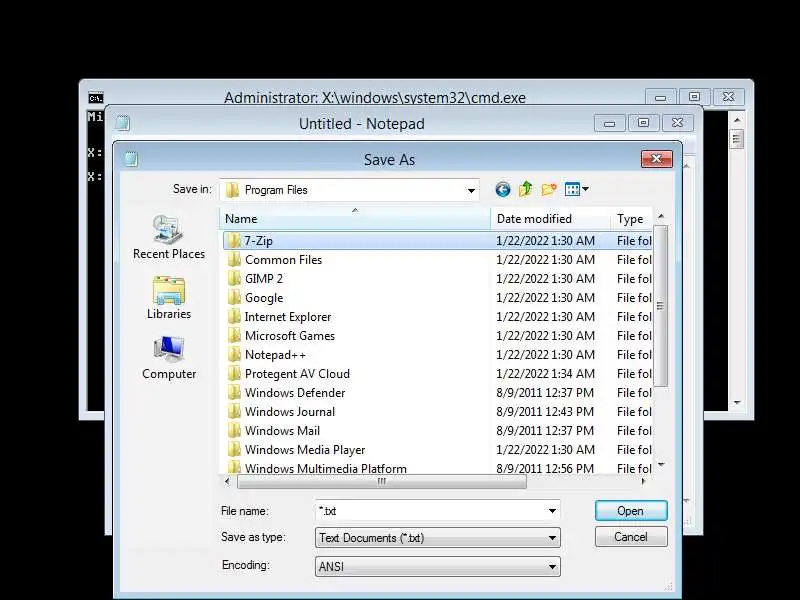The height and width of the screenshot is (600, 800).
Task: Click the 7-Zip folder icon
Action: tap(234, 240)
